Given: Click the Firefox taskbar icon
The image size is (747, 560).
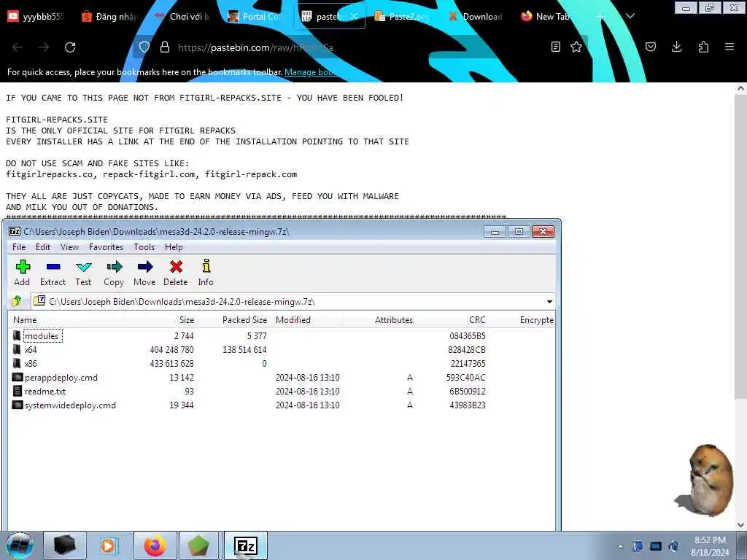Looking at the screenshot, I should point(155,545).
